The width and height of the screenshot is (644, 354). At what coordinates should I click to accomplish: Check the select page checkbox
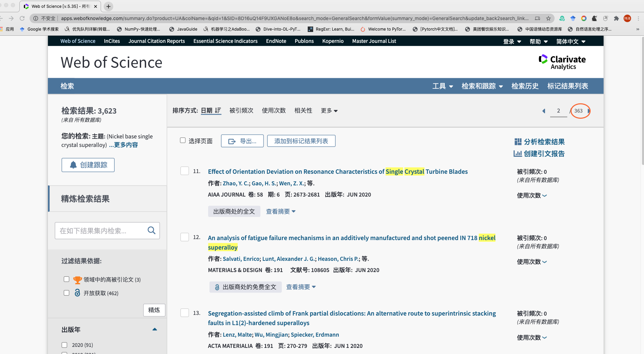(183, 140)
